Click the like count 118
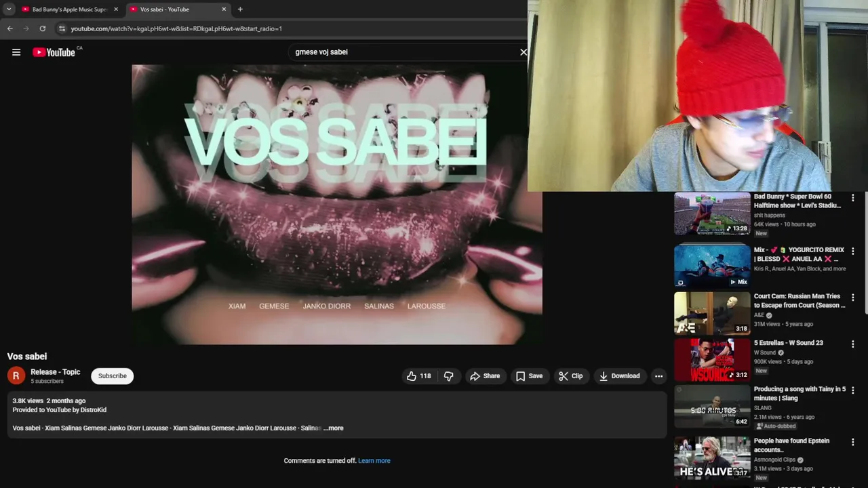Screen dimensions: 868x488 pos(425,376)
